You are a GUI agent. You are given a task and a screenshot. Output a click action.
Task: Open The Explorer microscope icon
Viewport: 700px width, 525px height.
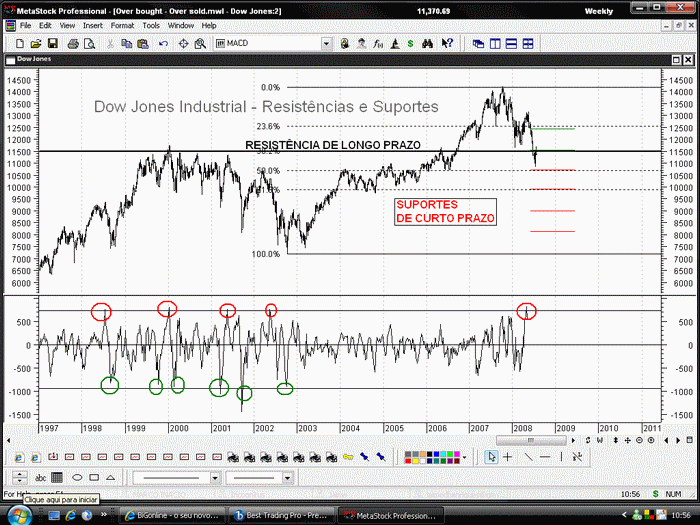coord(395,43)
